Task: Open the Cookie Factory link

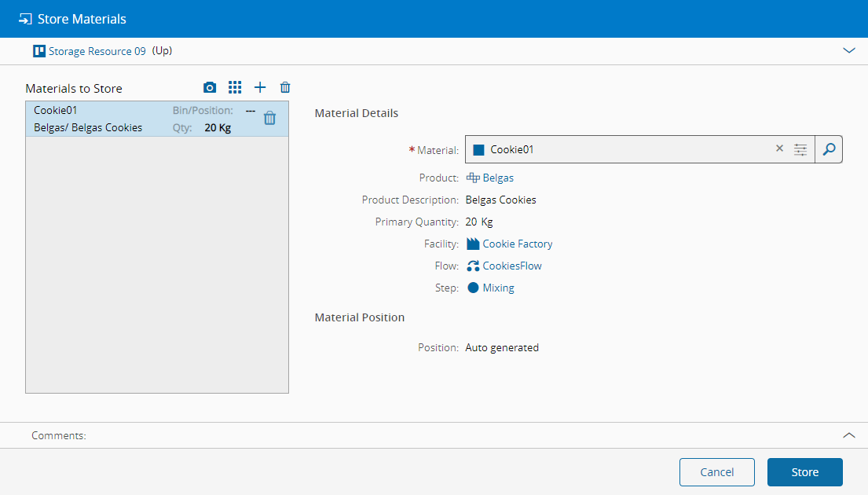Action: (x=518, y=244)
